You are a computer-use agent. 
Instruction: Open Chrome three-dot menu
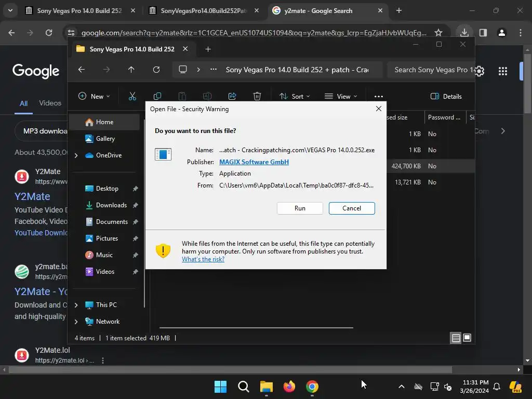pyautogui.click(x=521, y=33)
